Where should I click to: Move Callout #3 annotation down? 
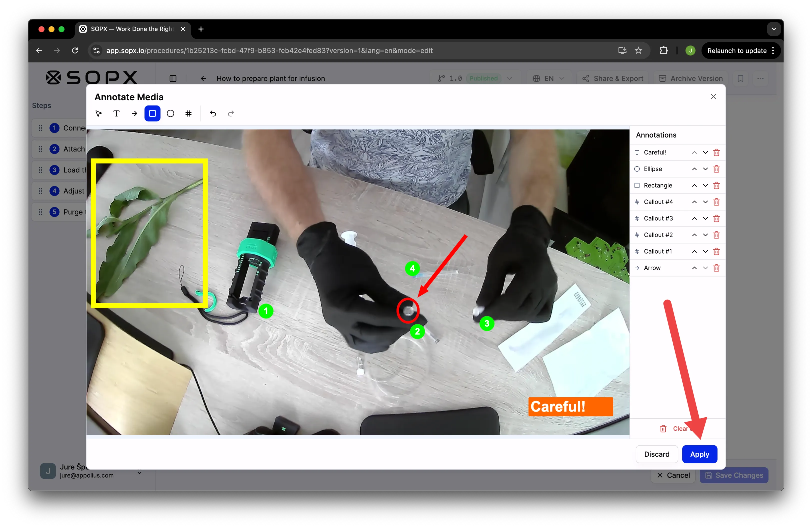pyautogui.click(x=705, y=218)
